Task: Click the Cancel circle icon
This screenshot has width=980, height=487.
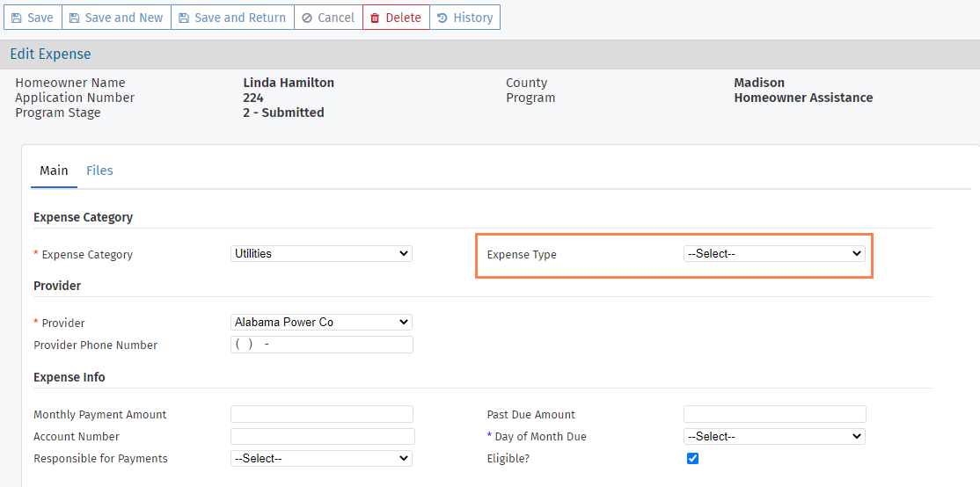Action: pos(307,18)
